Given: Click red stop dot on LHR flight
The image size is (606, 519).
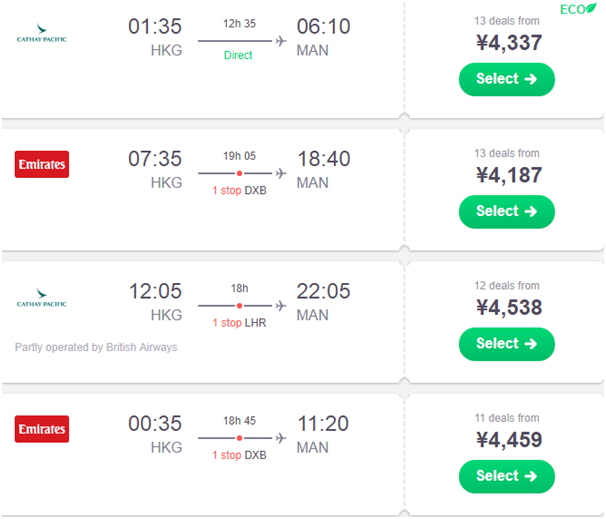Looking at the screenshot, I should pos(239,306).
